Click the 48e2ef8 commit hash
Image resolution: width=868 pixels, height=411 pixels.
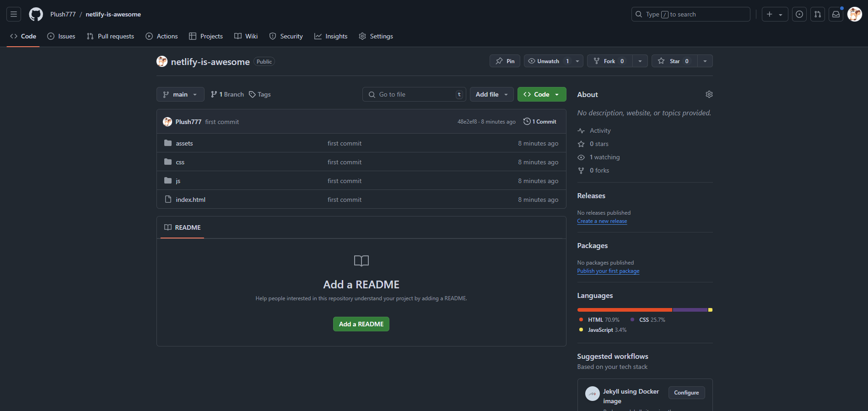point(467,122)
